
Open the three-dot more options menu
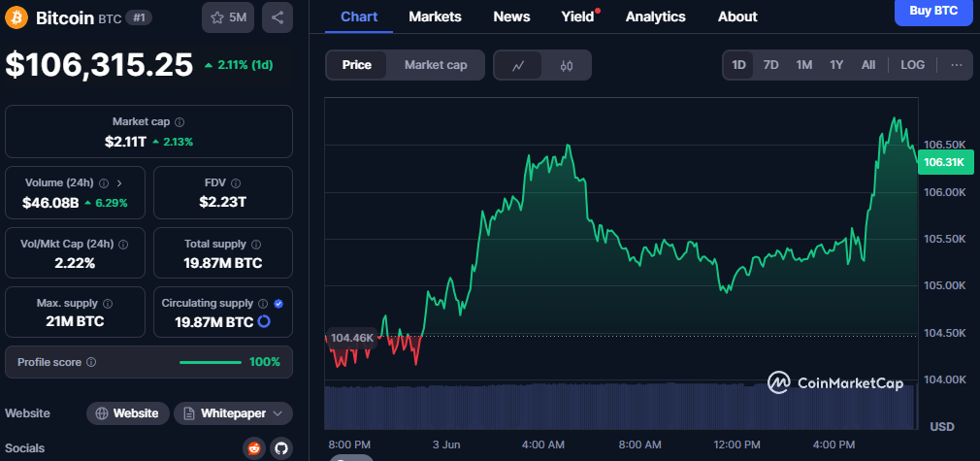(957, 65)
